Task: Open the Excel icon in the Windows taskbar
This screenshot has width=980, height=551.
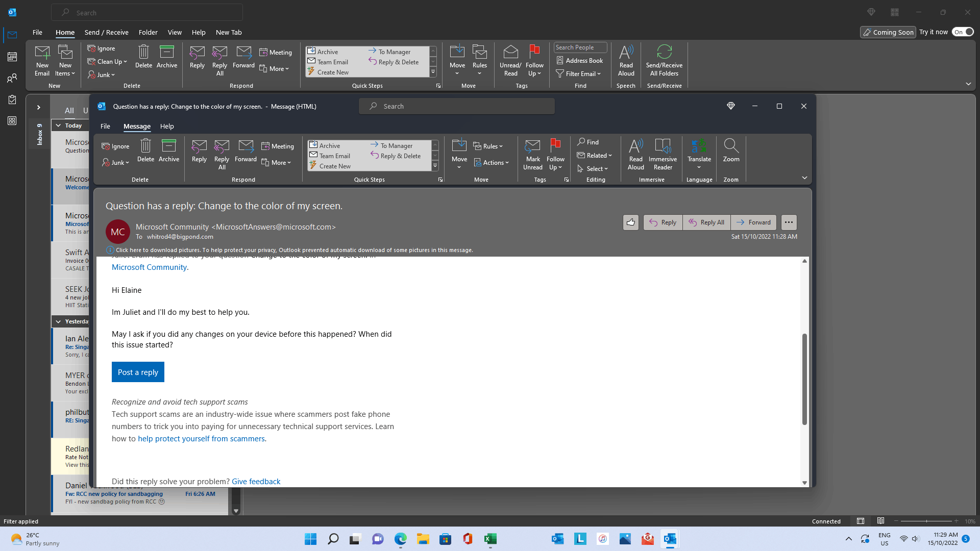Action: coord(491,539)
